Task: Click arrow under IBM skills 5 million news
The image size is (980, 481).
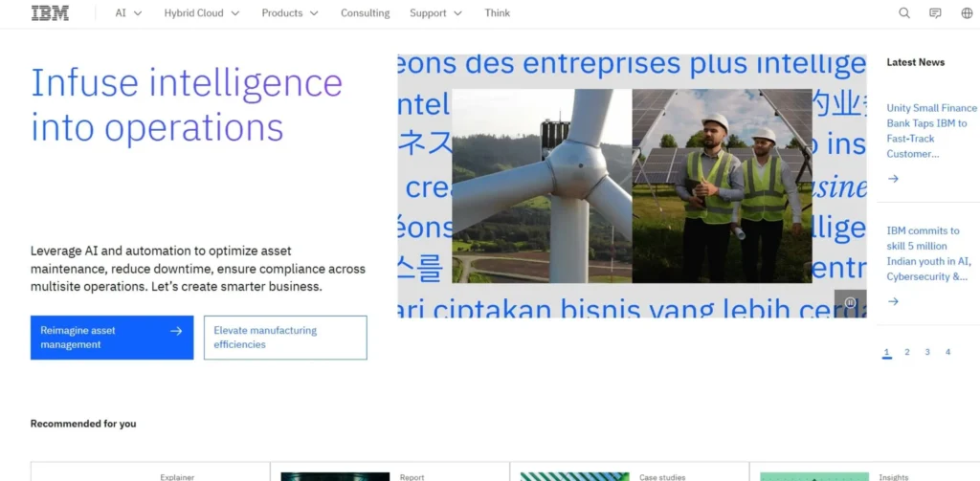Action: point(893,302)
